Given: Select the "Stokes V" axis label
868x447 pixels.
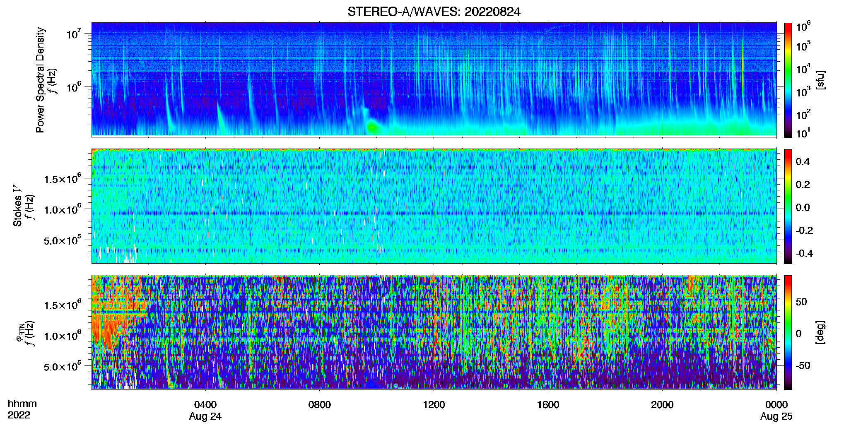Looking at the screenshot, I should pos(17,206).
